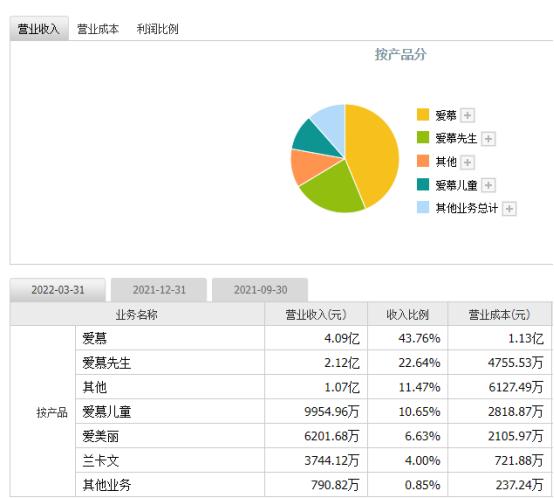Expand the 爱慕先生 legend plus icon
The image size is (554, 498).
click(x=488, y=138)
